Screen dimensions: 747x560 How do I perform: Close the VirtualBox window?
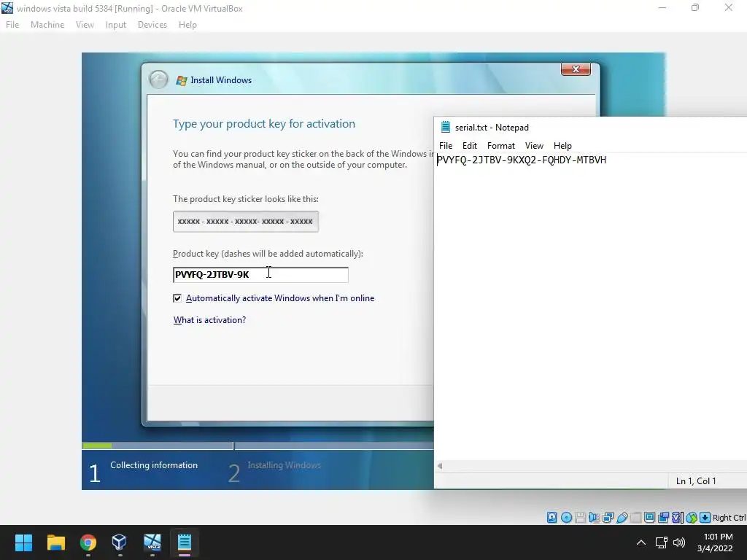click(729, 8)
